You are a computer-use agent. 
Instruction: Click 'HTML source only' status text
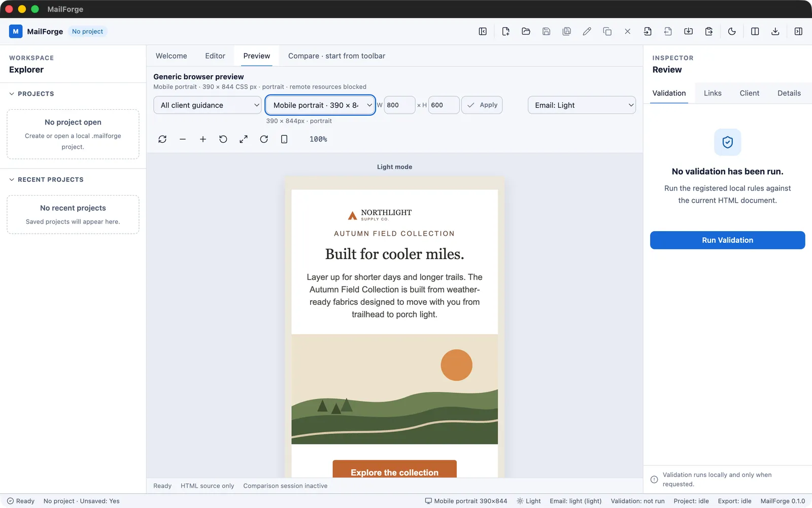(x=208, y=486)
